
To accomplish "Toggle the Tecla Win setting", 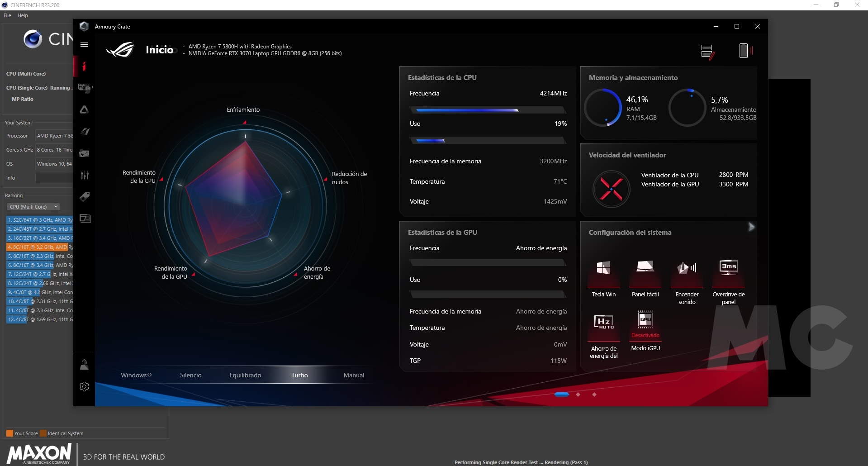I will (603, 268).
